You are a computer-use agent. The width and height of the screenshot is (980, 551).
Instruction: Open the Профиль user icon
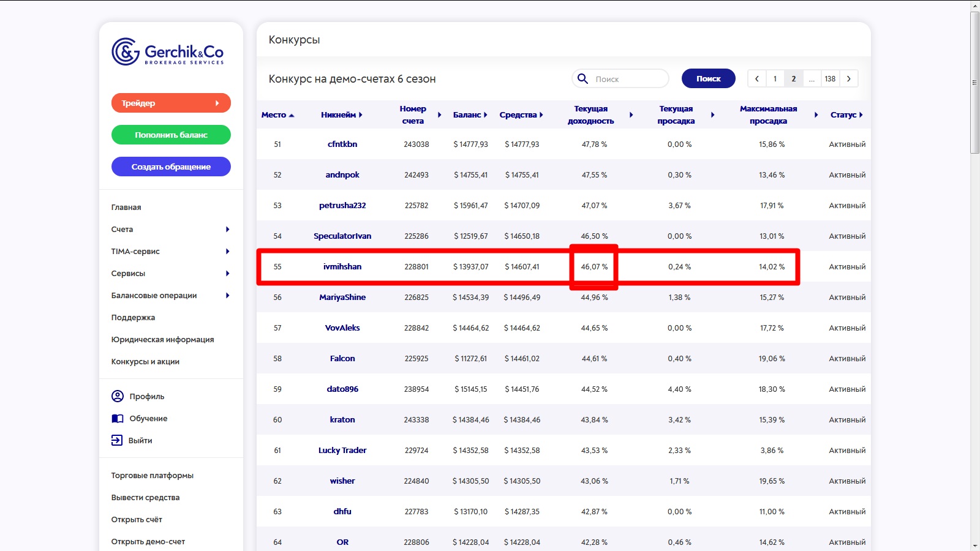coord(118,396)
